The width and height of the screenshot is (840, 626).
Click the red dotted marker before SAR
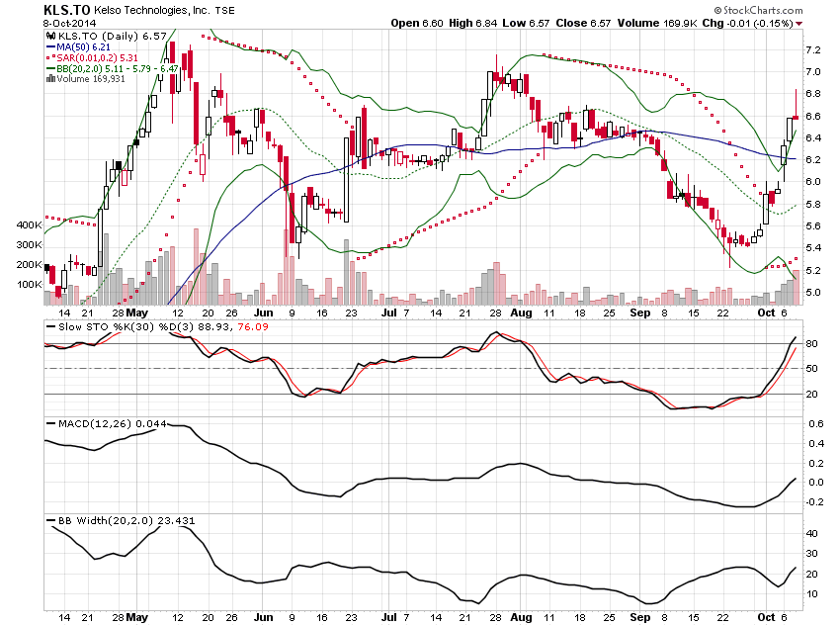click(x=50, y=58)
